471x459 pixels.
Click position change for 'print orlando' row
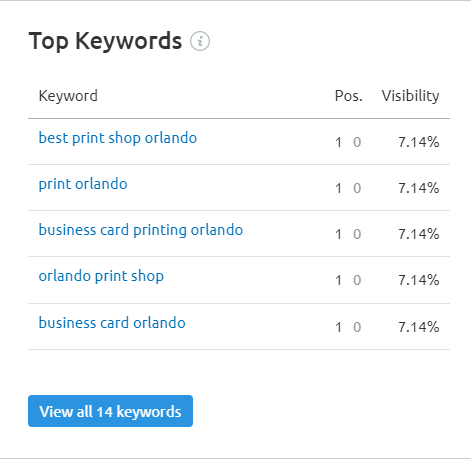(357, 188)
